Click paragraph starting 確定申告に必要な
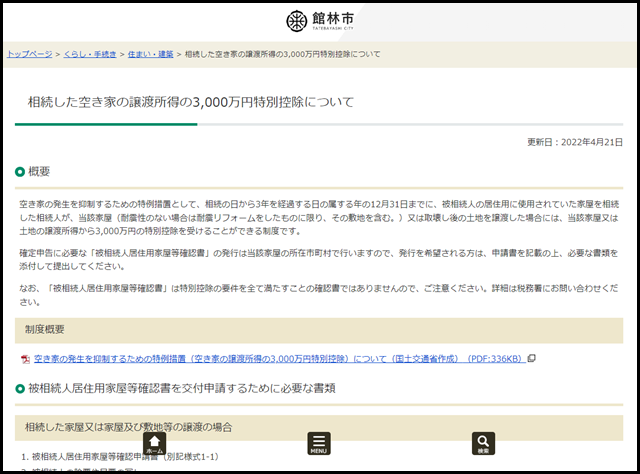Viewport: 640px width, 474px height. pos(319,260)
